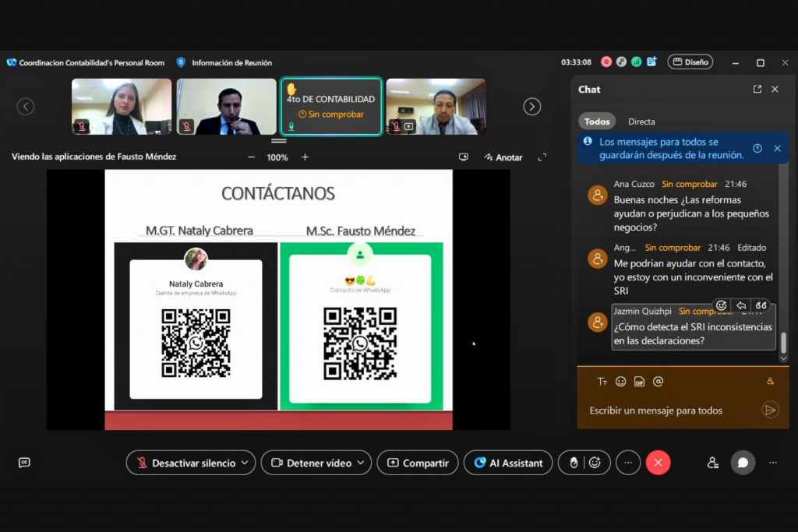Image resolution: width=798 pixels, height=532 pixels.
Task: Go to previous participant thumbnails
Action: pyautogui.click(x=26, y=106)
